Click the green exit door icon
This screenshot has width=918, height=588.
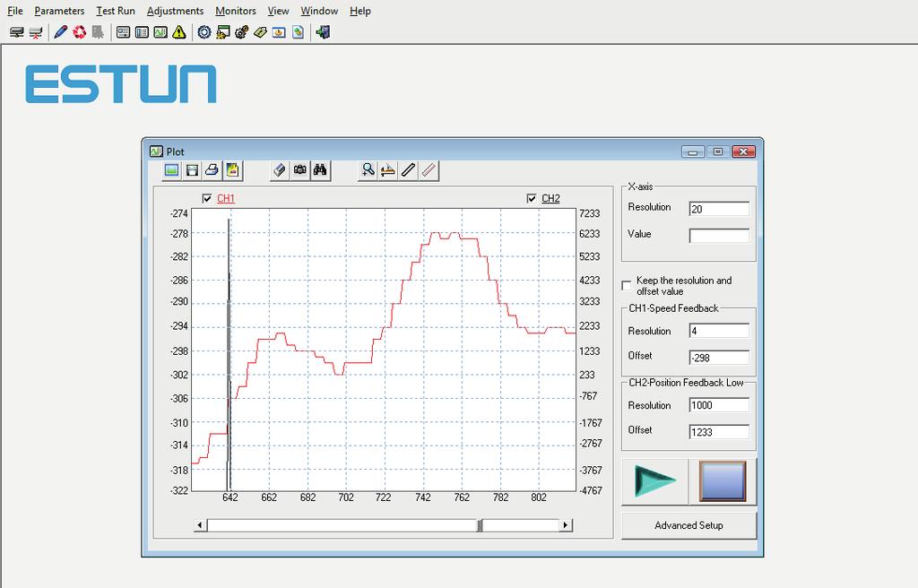click(323, 32)
